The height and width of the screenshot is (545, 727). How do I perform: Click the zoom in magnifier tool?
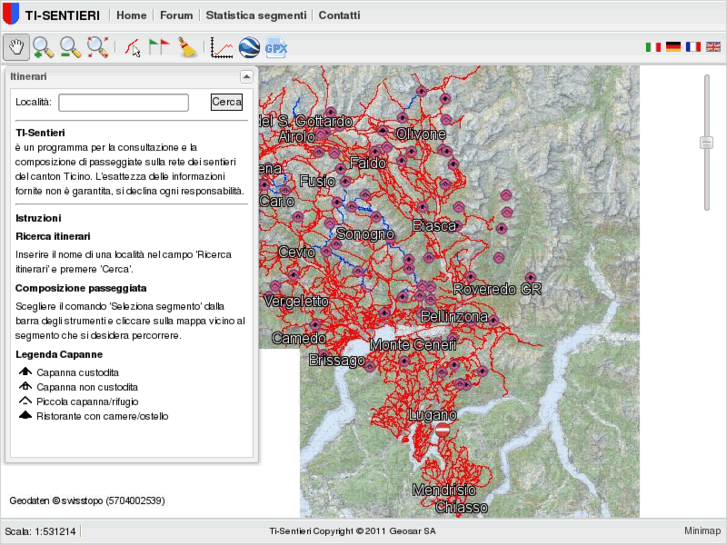[43, 47]
